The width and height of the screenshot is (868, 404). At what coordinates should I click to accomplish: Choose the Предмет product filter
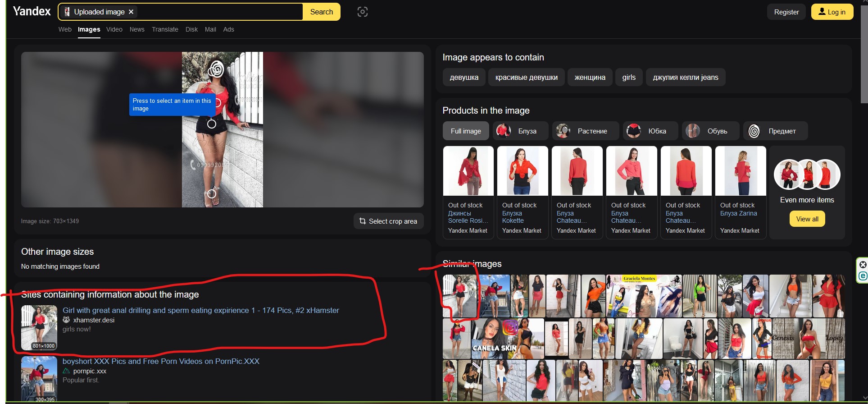point(775,131)
